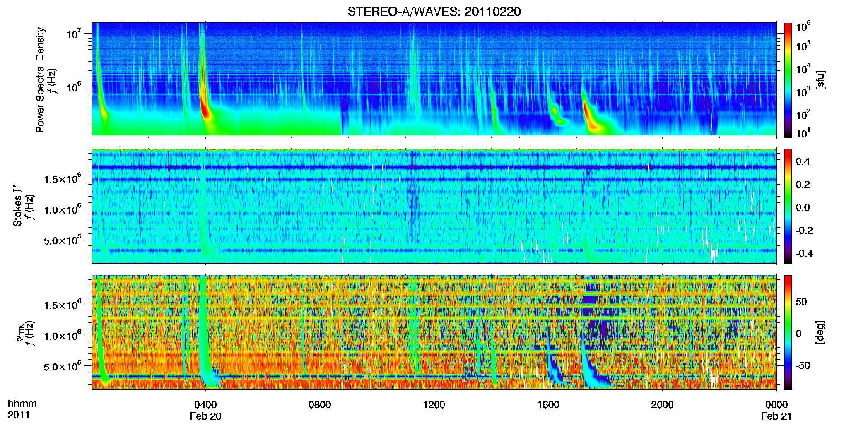Select the 10^1 label on sfu colorbar
Screen dimensions: 868x447
coord(803,133)
